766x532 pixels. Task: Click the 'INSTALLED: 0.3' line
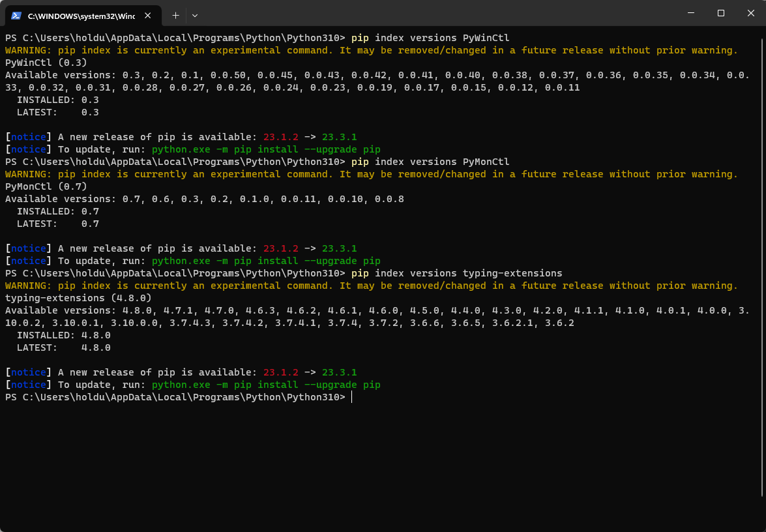57,100
